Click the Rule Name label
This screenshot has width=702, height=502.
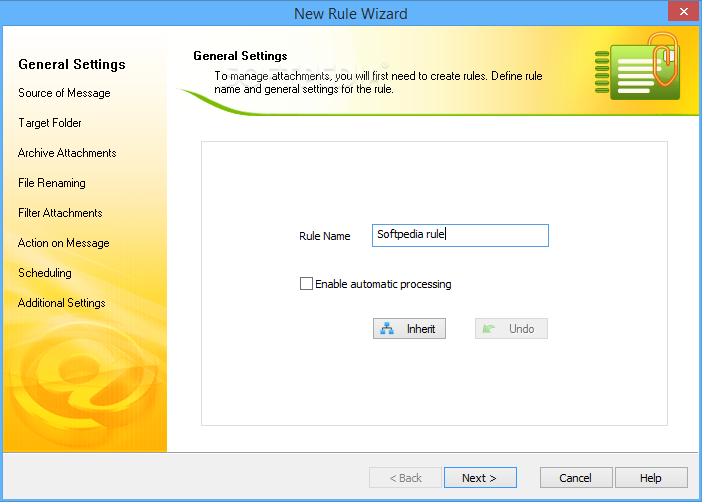coord(325,236)
